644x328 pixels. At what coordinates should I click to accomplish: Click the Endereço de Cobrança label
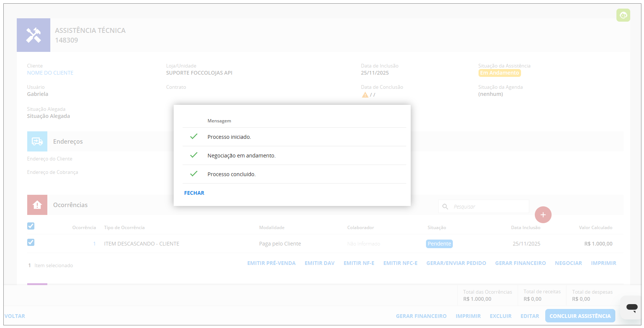[x=52, y=172]
